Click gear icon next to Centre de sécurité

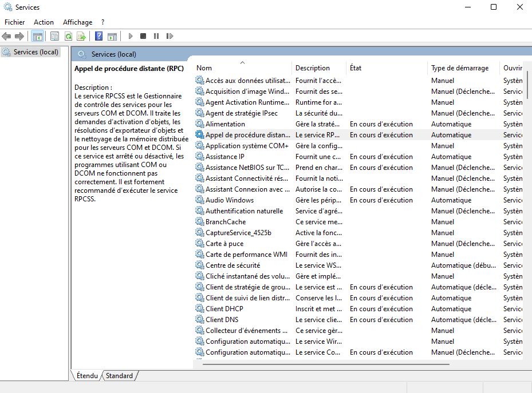(200, 265)
